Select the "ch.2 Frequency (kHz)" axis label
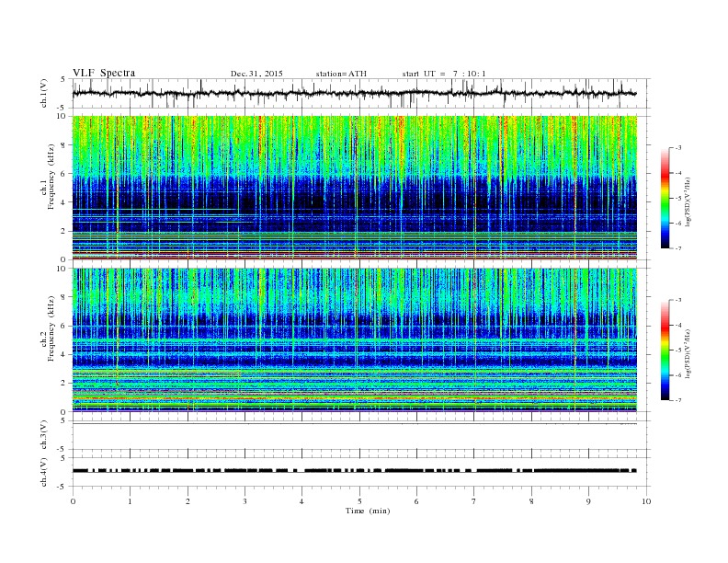The height and width of the screenshot is (563, 728). point(48,328)
